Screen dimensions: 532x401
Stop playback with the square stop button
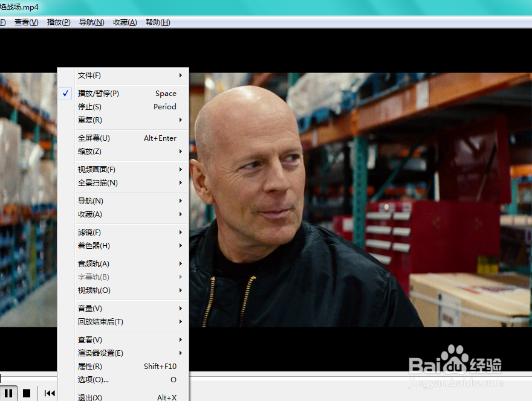[x=27, y=393]
